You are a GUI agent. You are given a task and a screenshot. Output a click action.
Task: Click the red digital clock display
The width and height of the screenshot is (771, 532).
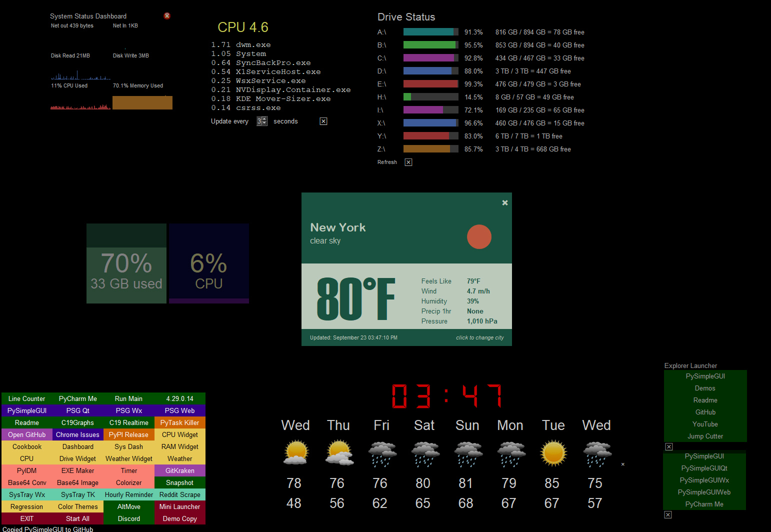tap(446, 396)
